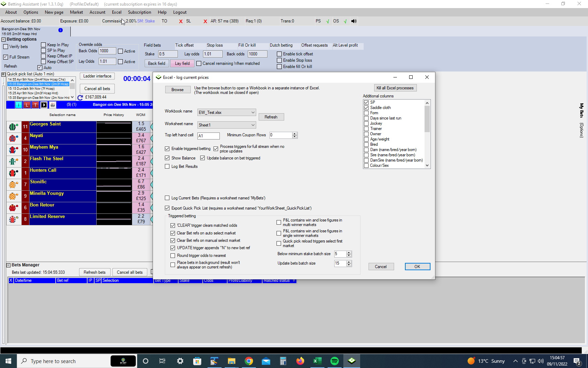Screen dimensions: 588x368
Task: Select 15:15 Dundalk in quick pick list
Action: [x=38, y=89]
